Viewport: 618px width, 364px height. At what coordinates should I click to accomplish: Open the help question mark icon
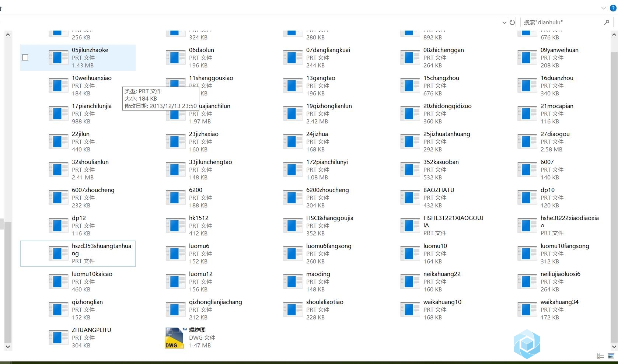coord(614,8)
